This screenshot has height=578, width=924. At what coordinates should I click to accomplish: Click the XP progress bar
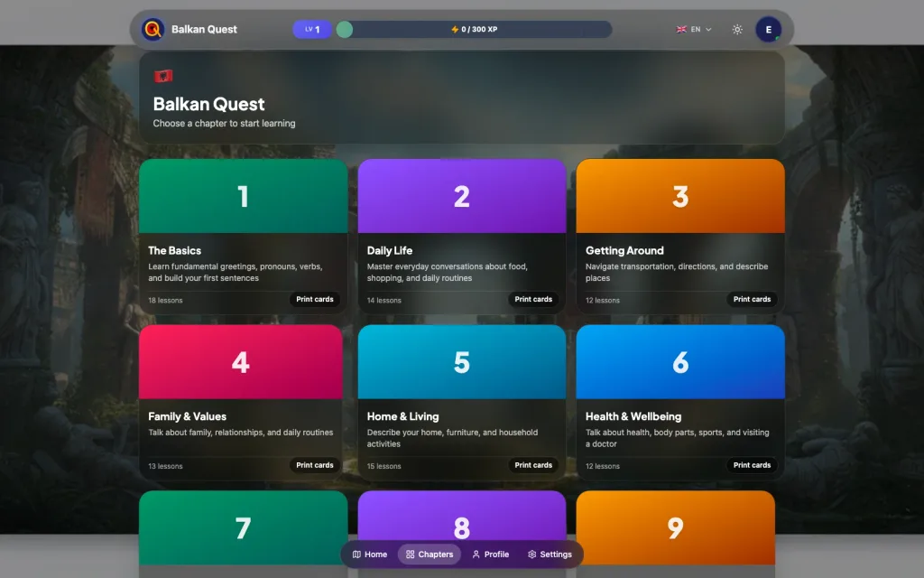coord(474,29)
